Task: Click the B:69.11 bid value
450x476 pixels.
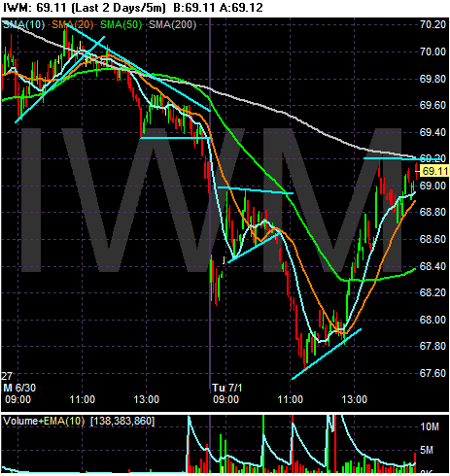Action: click(194, 8)
